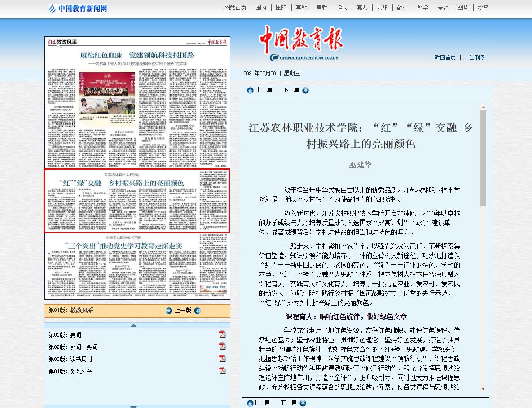The height and width of the screenshot is (408, 532).
Task: Click PDF icon beside 第03版 读书周刊
Action: [222, 359]
